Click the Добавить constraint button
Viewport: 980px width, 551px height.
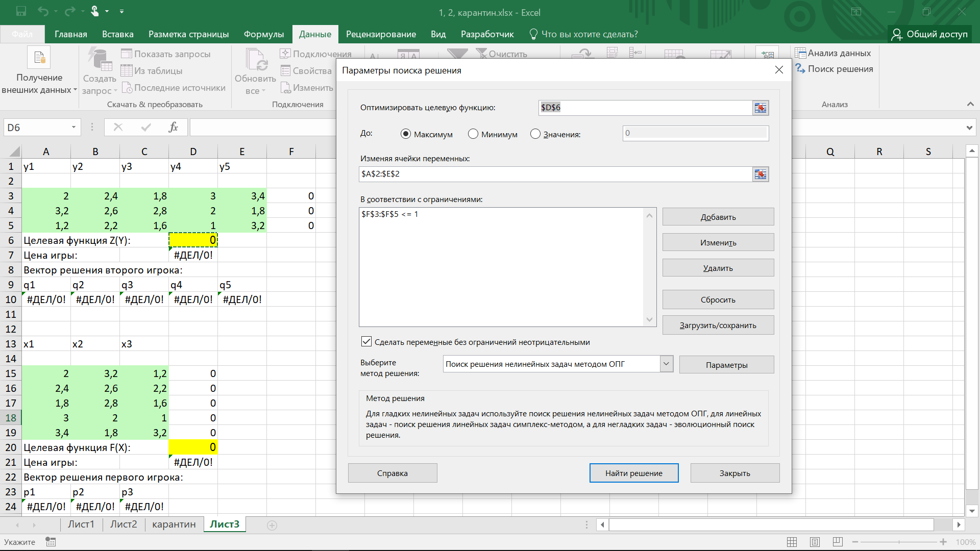[x=718, y=217]
